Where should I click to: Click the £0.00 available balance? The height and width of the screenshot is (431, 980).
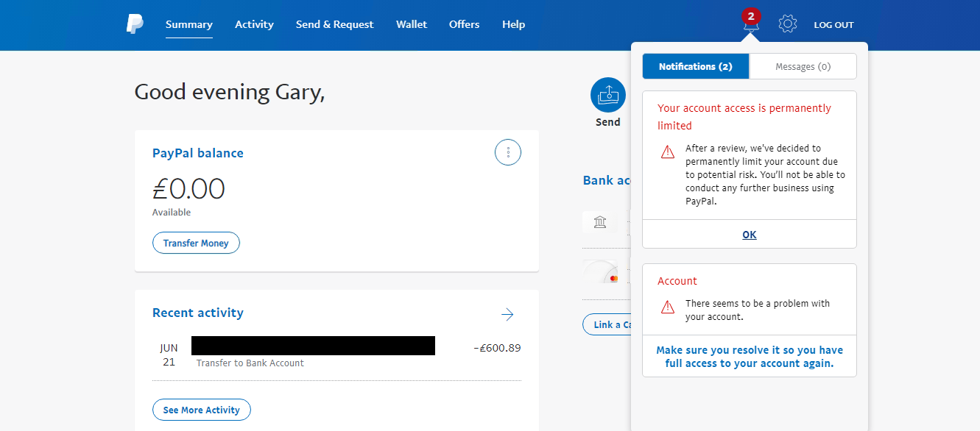[x=188, y=189]
